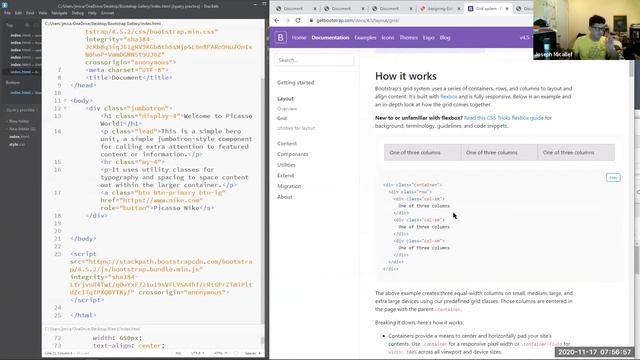Open the View menu in Brackets

[42, 13]
